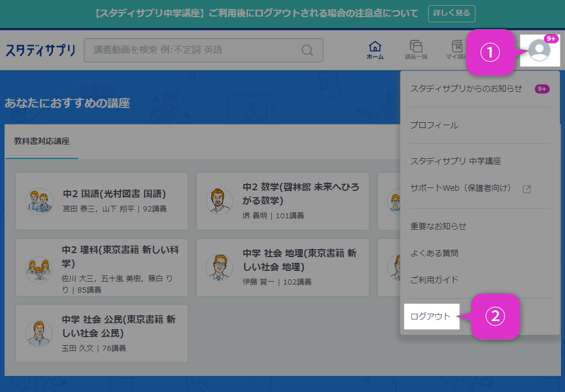
Task: Click the スタディサプリ logo
Action: (41, 50)
